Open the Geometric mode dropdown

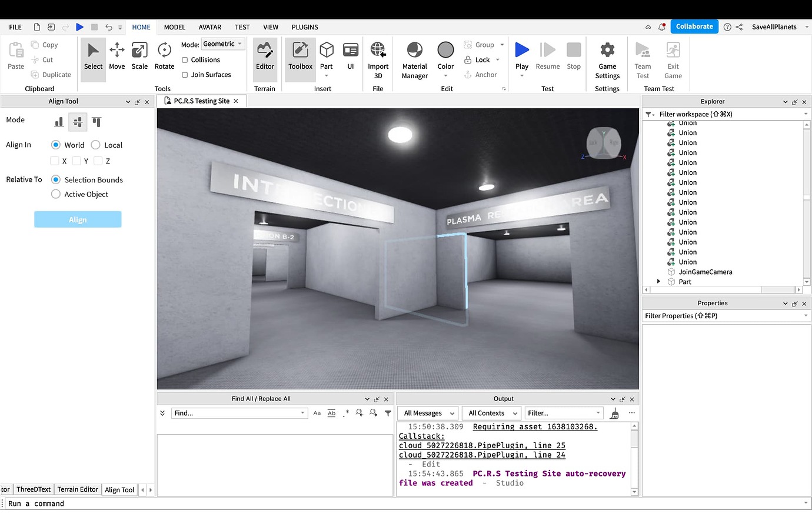222,44
